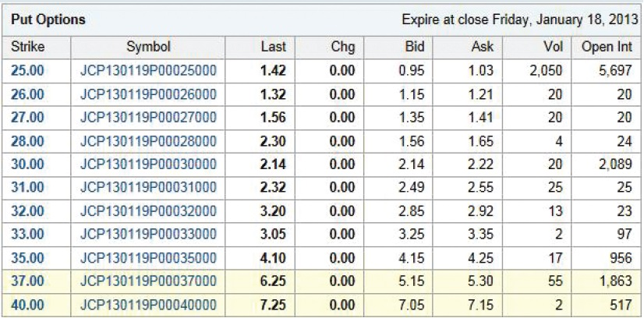Open symbol JCP130119P00033000
The image size is (644, 318).
pyautogui.click(x=148, y=235)
